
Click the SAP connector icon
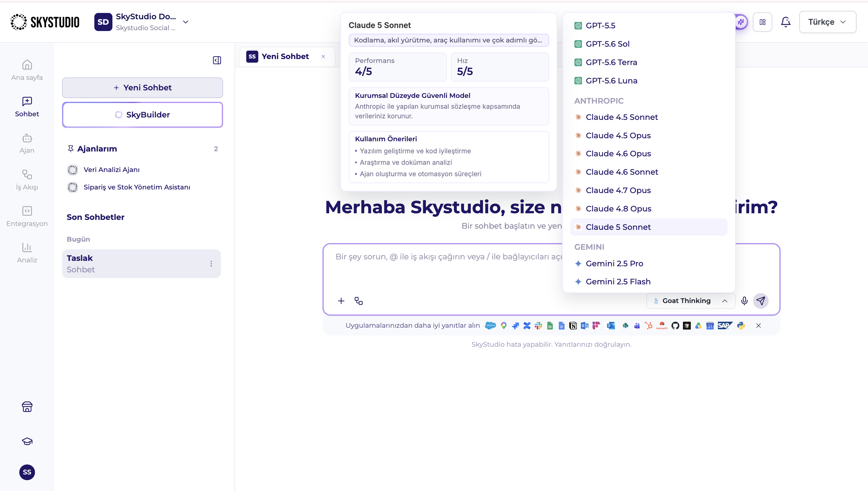click(725, 325)
